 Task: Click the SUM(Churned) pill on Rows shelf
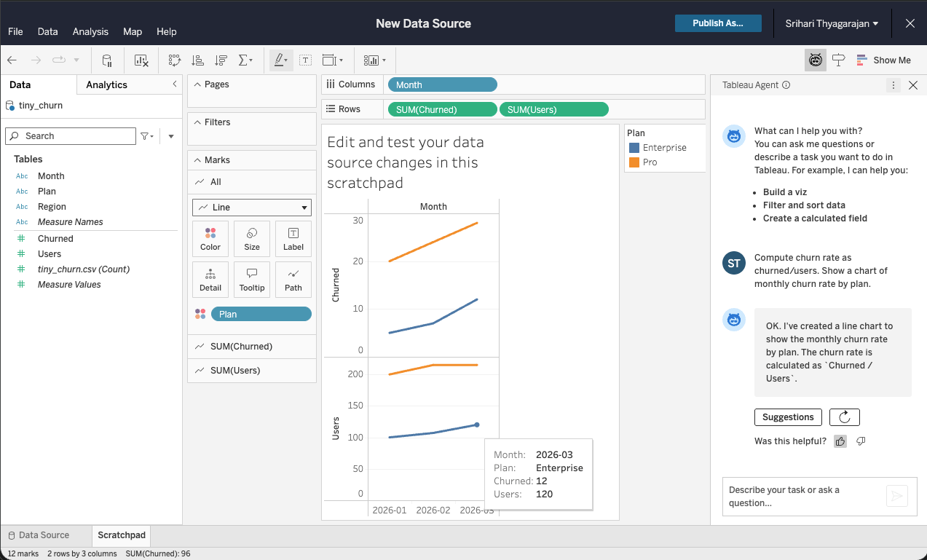[x=443, y=109]
